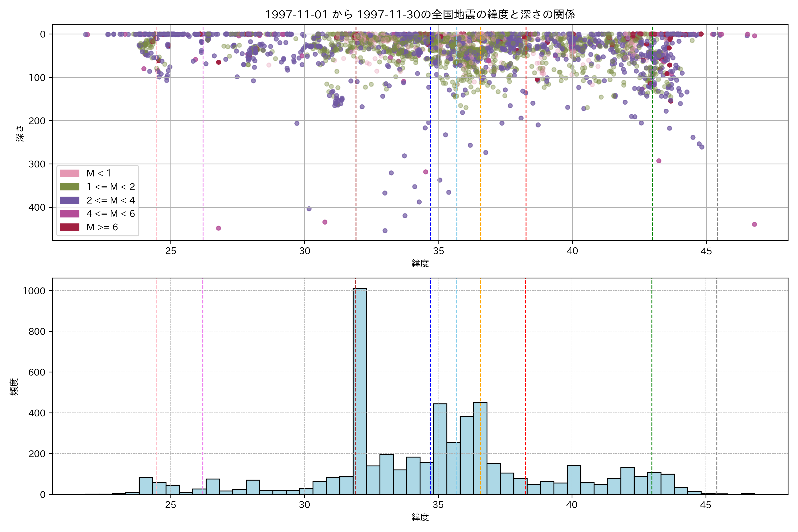
Task: Click the magenta point near latitude 27, depth 450
Action: (219, 228)
